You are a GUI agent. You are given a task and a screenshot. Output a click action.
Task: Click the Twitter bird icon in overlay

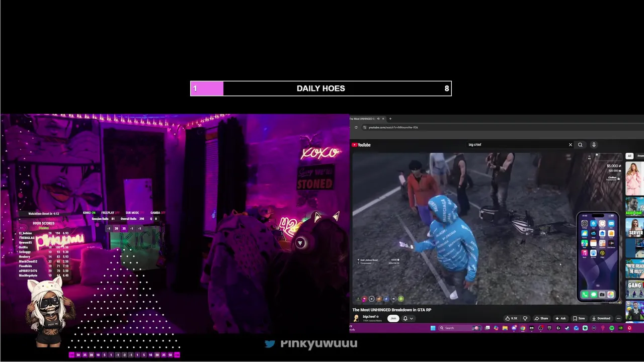point(270,343)
